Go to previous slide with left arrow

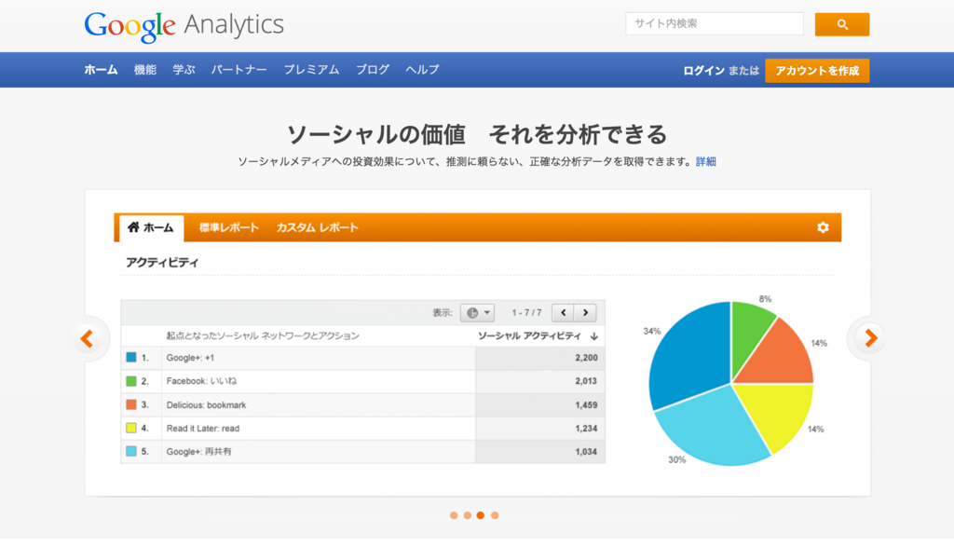click(x=88, y=338)
